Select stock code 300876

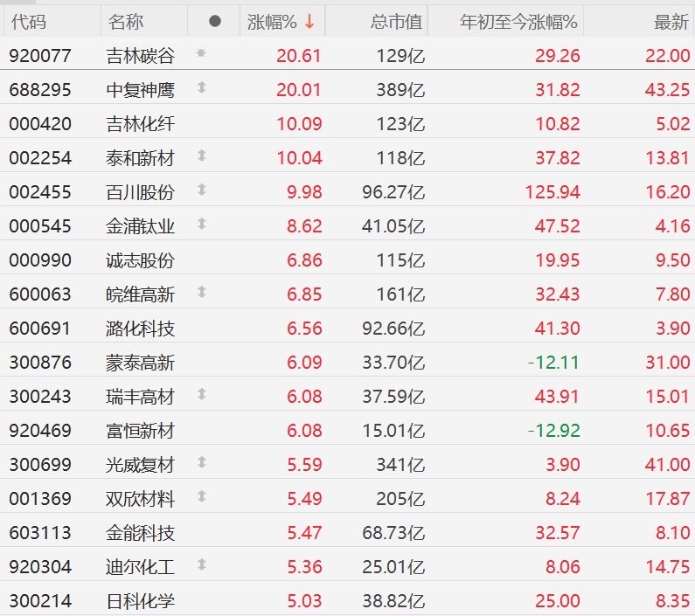click(40, 363)
